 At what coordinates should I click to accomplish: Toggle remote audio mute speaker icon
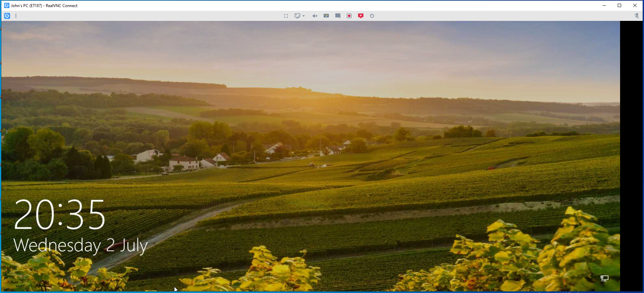[x=315, y=16]
